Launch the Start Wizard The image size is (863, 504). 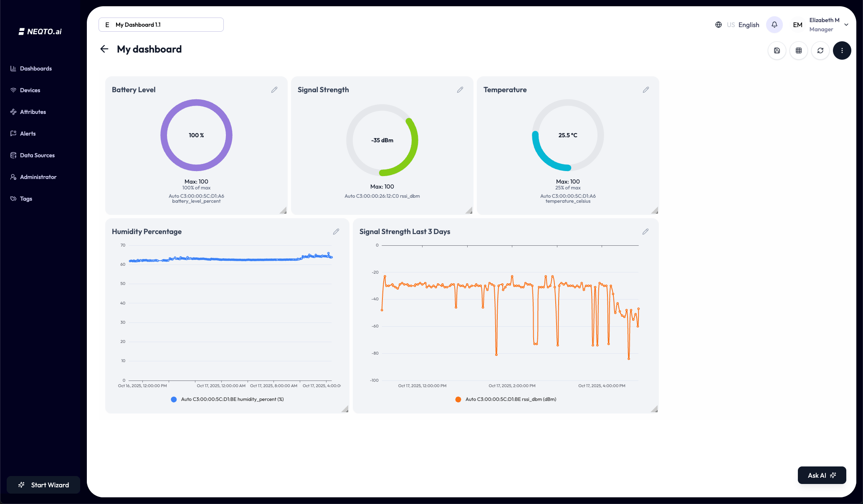pyautogui.click(x=43, y=485)
